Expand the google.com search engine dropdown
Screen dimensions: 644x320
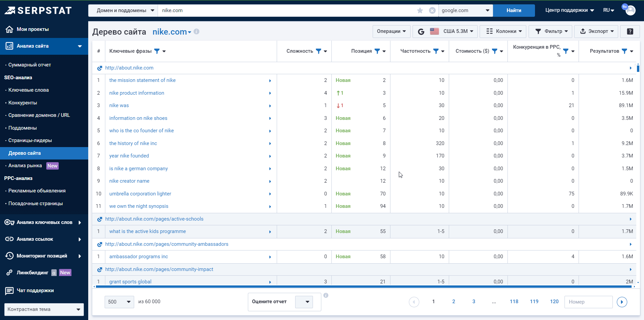pos(465,10)
